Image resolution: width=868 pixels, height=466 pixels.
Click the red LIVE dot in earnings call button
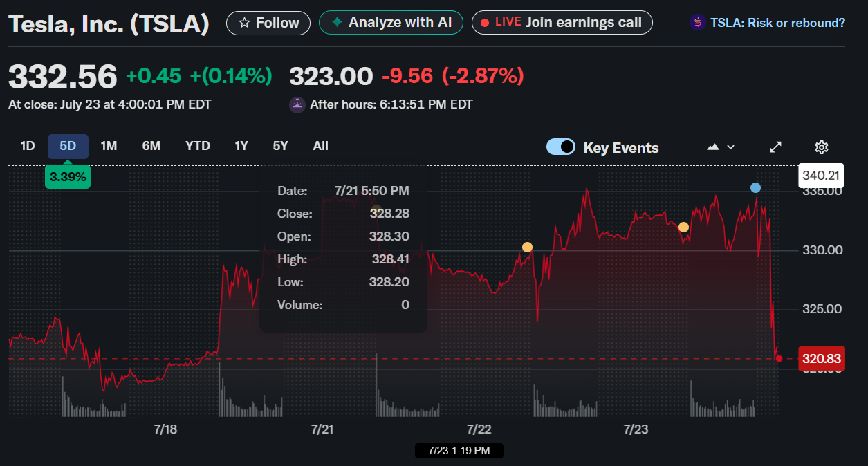(x=485, y=22)
